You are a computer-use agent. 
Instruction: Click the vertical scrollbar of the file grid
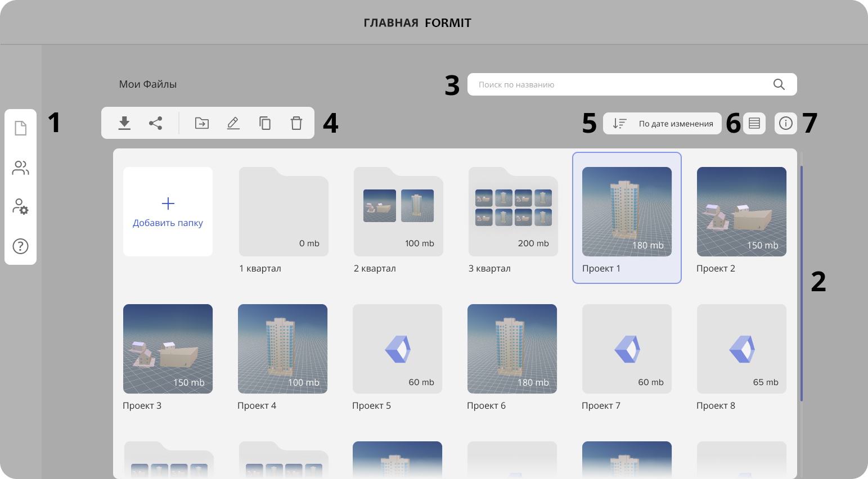[801, 283]
